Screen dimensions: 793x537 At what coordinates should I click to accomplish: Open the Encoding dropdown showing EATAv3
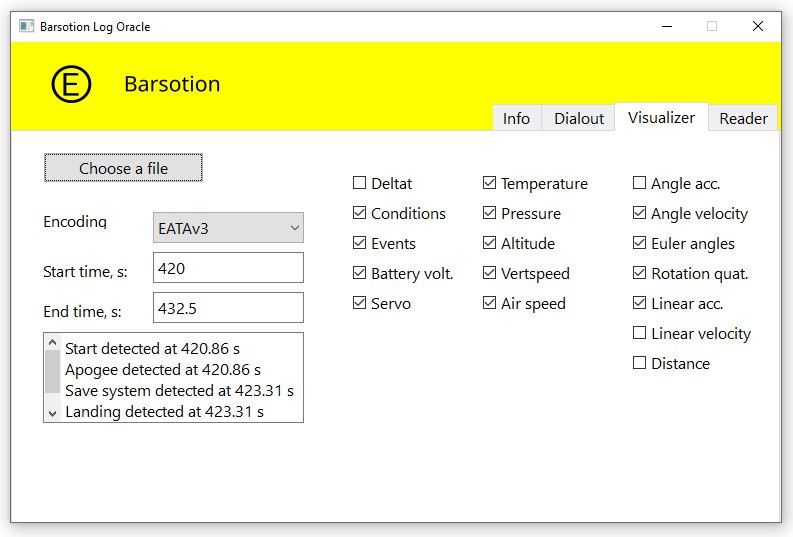(x=228, y=228)
